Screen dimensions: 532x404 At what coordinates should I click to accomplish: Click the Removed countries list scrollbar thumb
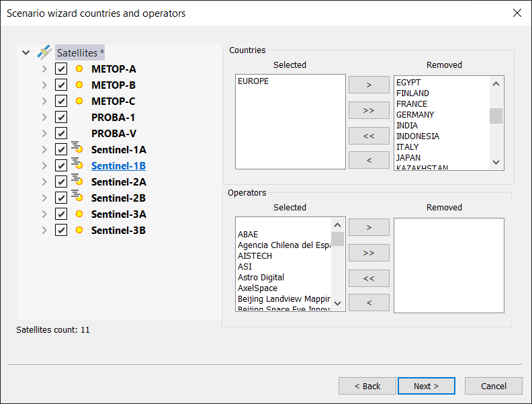pos(496,116)
